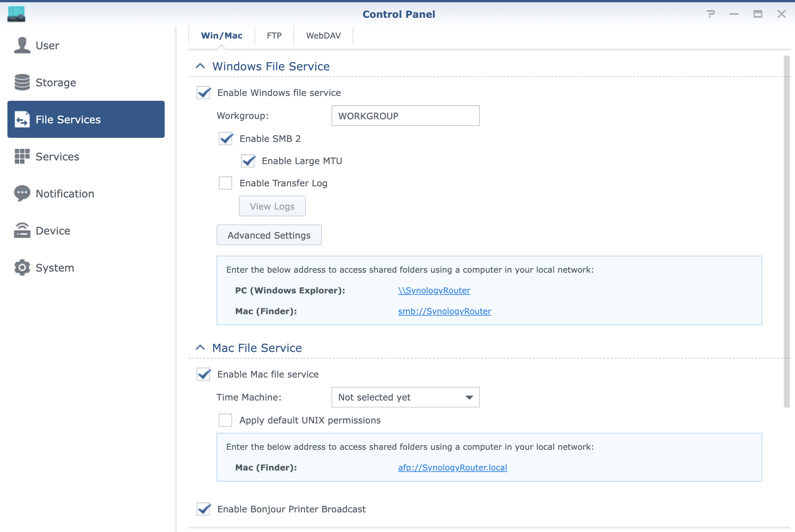Open the afp://SynologyRouter.local link
Screen dimensions: 795x532
pyautogui.click(x=452, y=468)
